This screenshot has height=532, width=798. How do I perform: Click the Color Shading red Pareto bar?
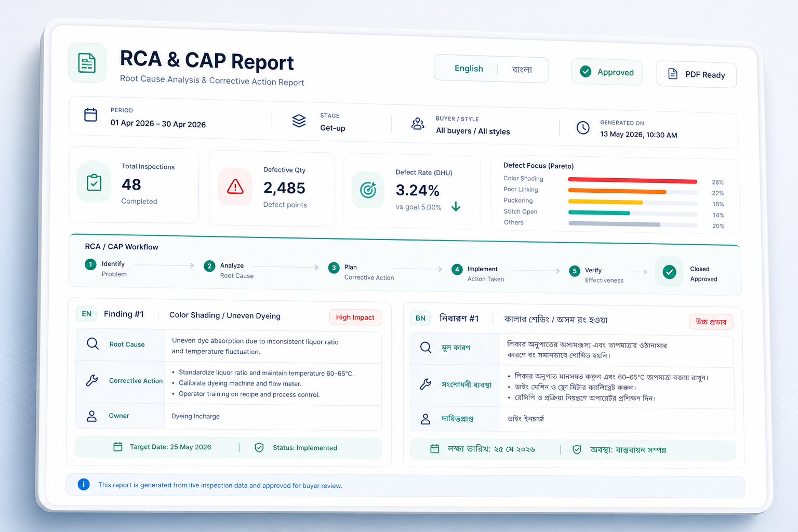coord(632,181)
